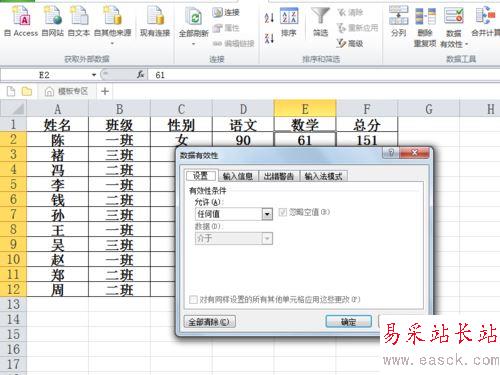Click Edit Links (编辑链接)
Viewport: 500px width, 375px height.
233,43
